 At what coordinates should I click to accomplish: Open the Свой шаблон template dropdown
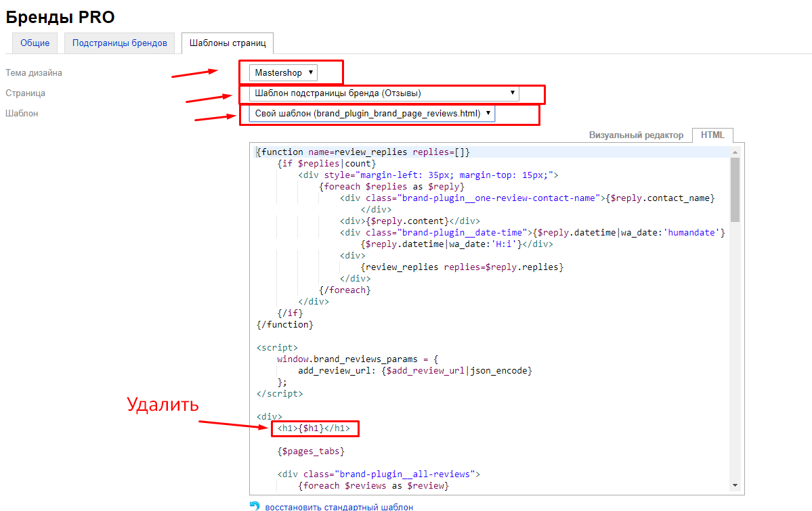tap(372, 113)
